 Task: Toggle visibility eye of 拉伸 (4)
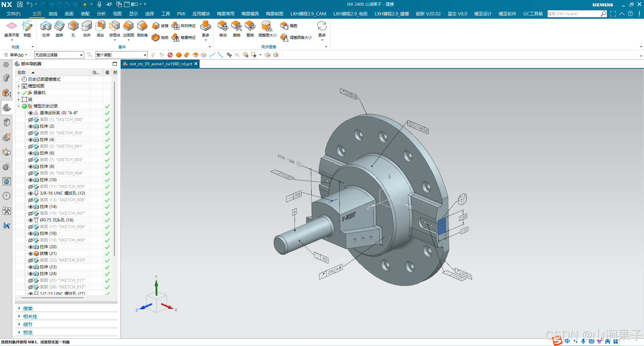click(x=31, y=140)
